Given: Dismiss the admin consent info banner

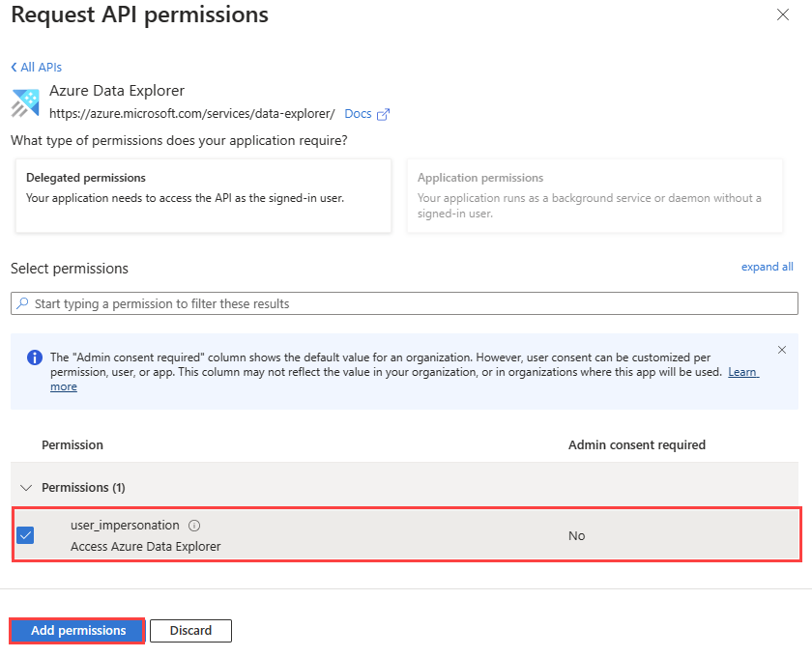Looking at the screenshot, I should pos(782,350).
